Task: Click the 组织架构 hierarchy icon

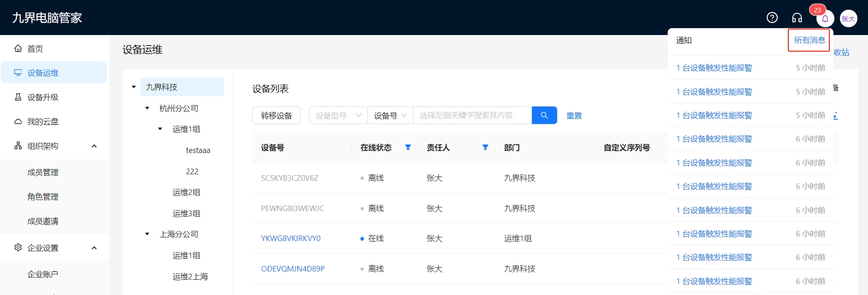Action: click(18, 146)
